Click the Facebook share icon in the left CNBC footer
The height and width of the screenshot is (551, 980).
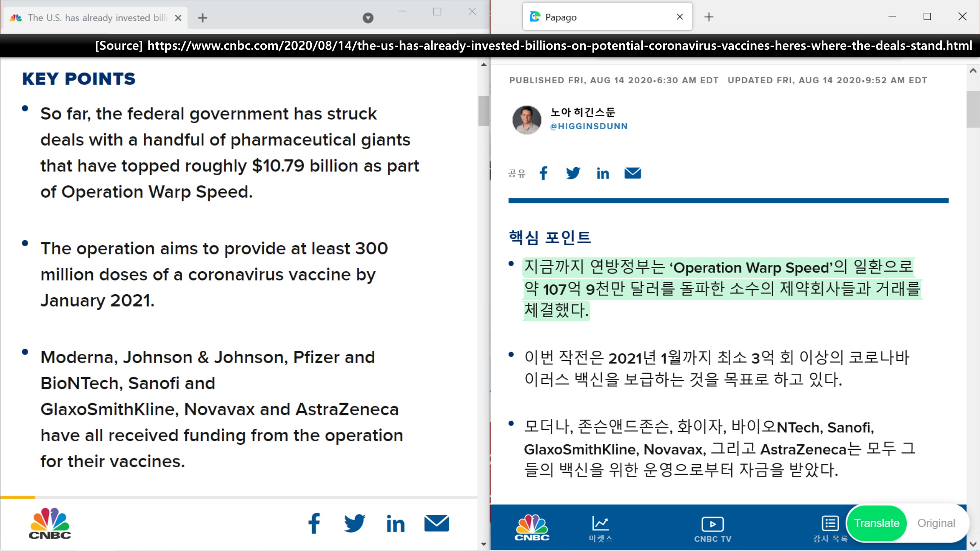[x=314, y=523]
